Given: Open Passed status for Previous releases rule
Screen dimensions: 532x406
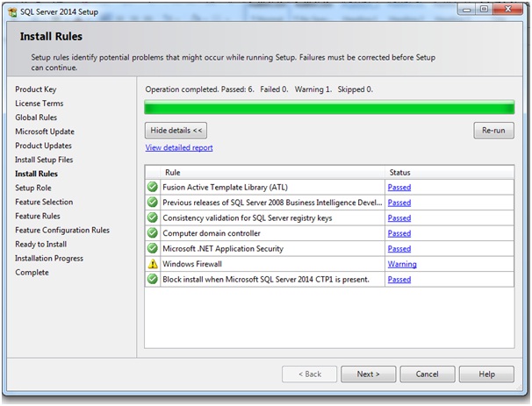Looking at the screenshot, I should click(x=399, y=203).
